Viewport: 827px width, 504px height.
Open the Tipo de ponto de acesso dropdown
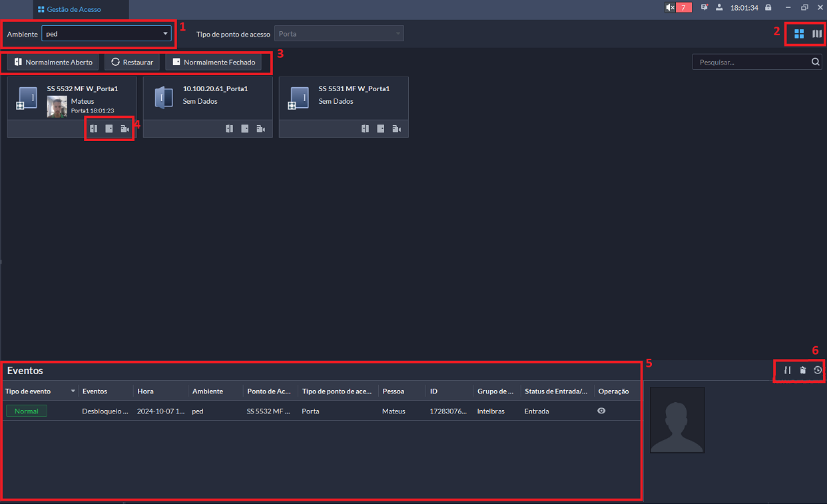point(339,33)
